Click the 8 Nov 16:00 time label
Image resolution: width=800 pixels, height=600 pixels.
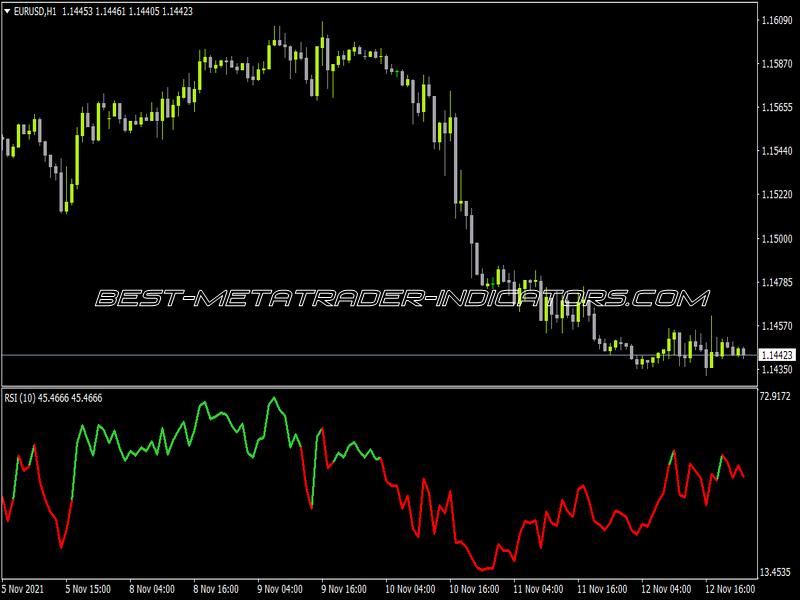coord(216,589)
